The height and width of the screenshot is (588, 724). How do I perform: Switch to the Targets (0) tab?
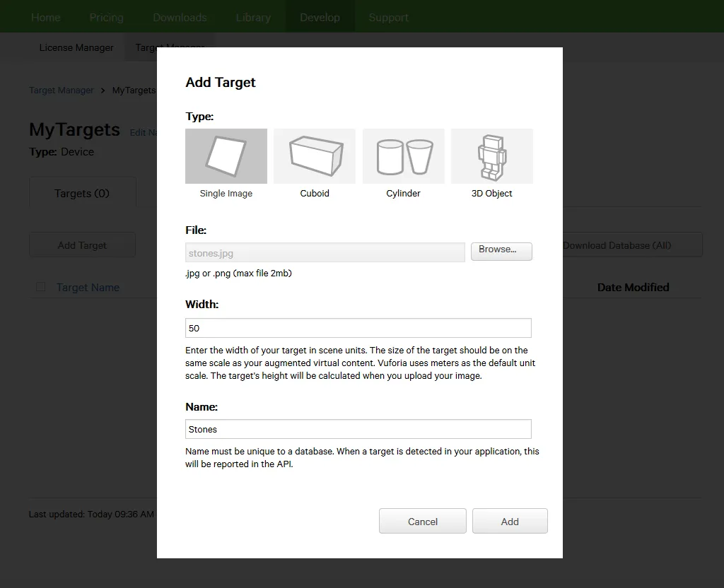pos(83,192)
